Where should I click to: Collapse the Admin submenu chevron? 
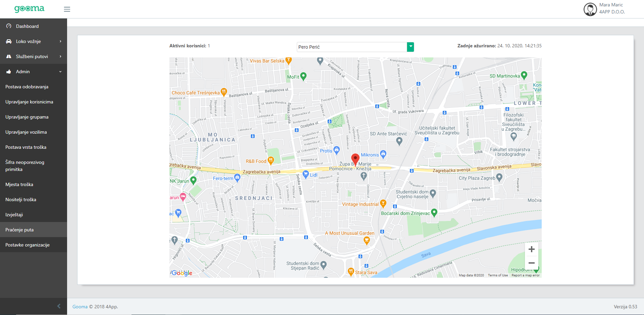coord(60,72)
